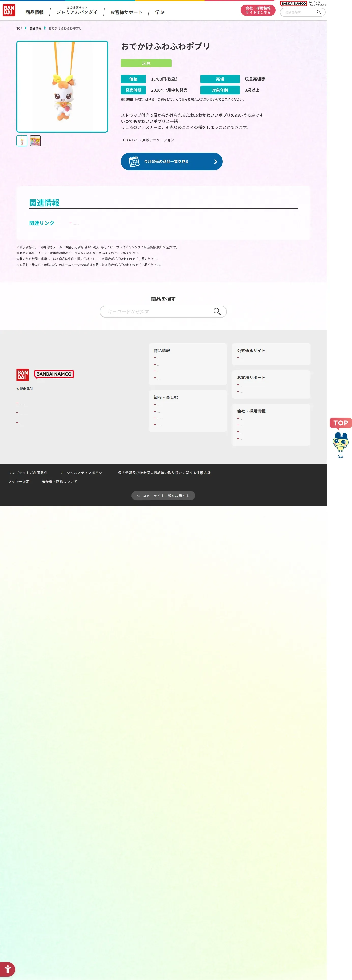Click the age text 3歳以上
The height and width of the screenshot is (980, 352).
[252, 90]
